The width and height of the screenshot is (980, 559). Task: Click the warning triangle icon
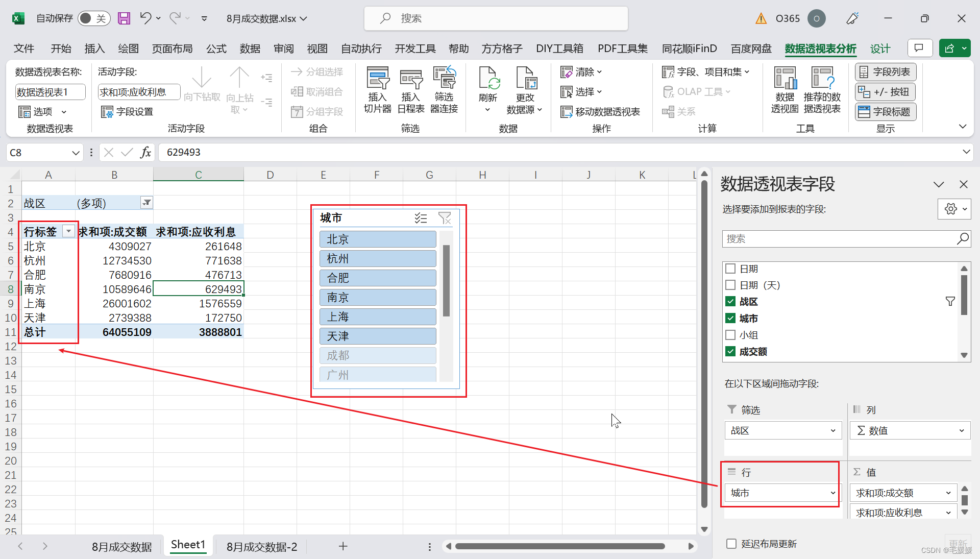click(x=761, y=18)
